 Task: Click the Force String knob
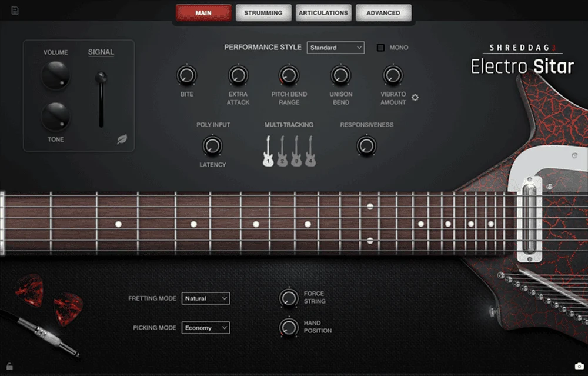coord(289,298)
